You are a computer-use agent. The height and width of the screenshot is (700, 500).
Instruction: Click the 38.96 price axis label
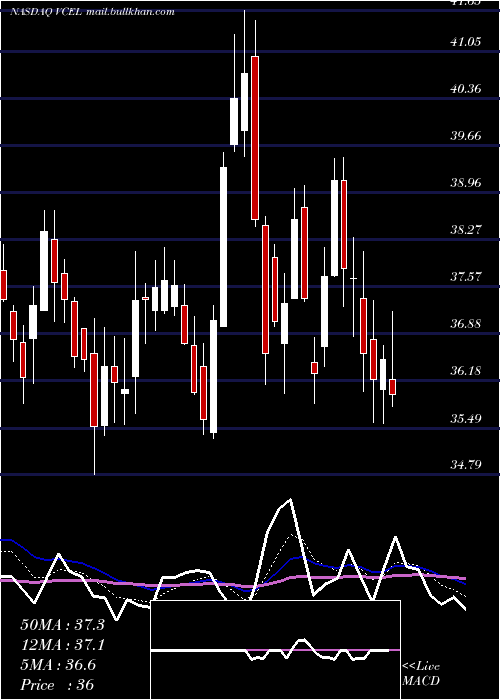[x=466, y=182]
